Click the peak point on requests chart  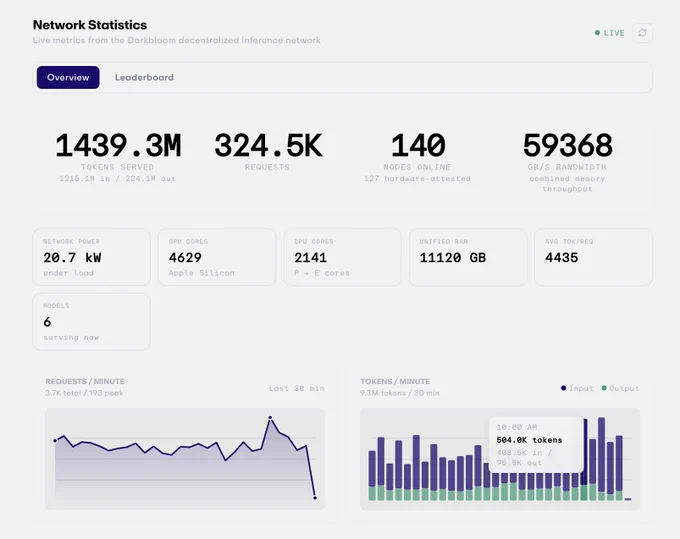tap(270, 418)
